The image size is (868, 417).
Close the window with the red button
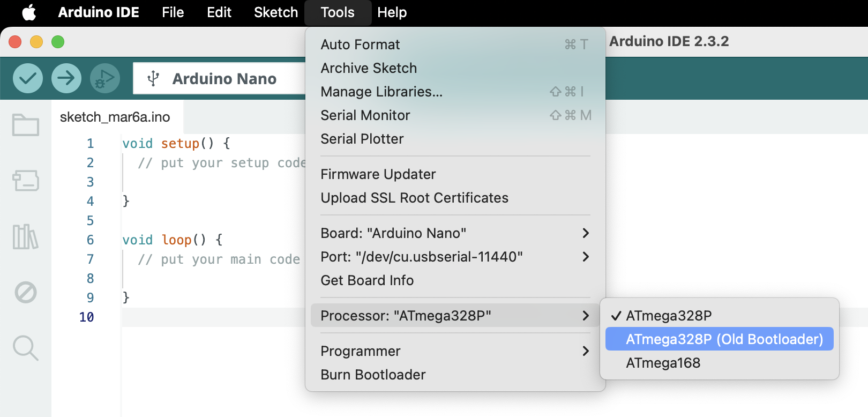click(15, 42)
